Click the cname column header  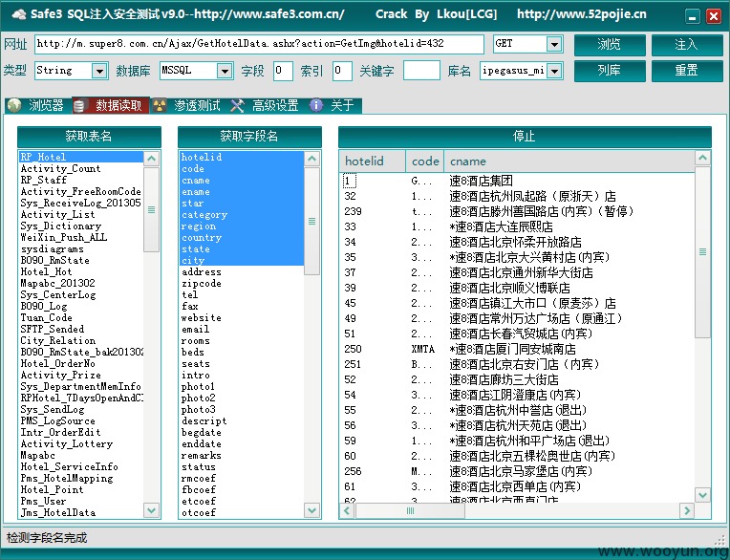(569, 162)
